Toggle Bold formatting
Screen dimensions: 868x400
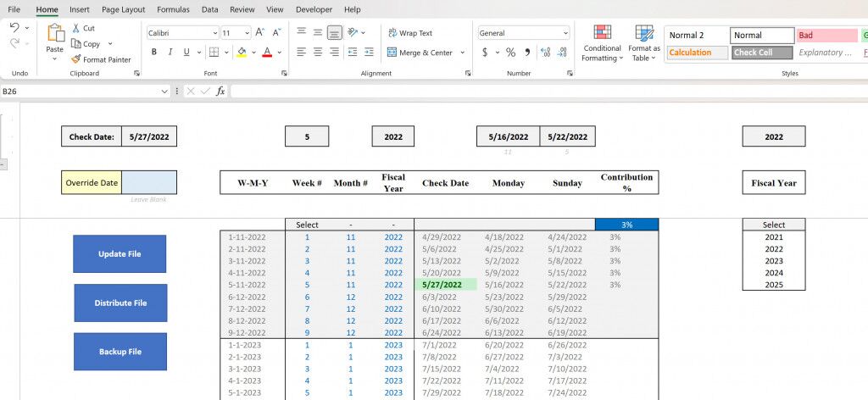(x=153, y=53)
